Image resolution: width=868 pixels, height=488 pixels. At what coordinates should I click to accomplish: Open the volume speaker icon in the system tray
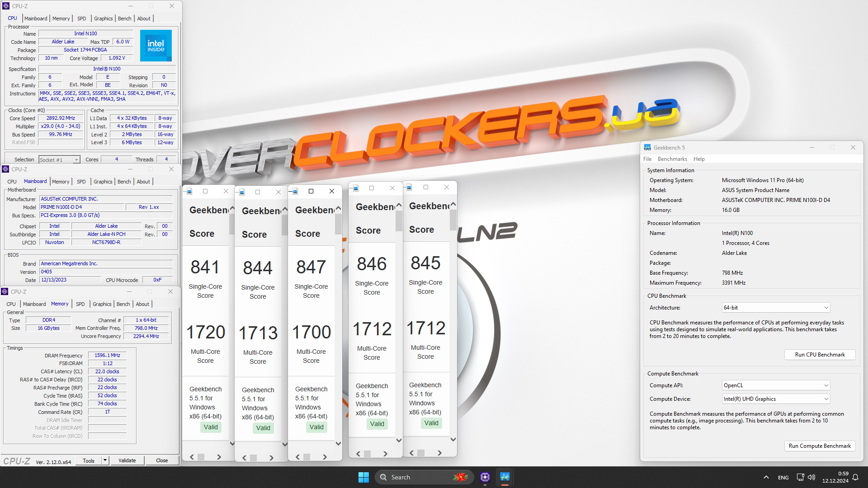tap(811, 477)
